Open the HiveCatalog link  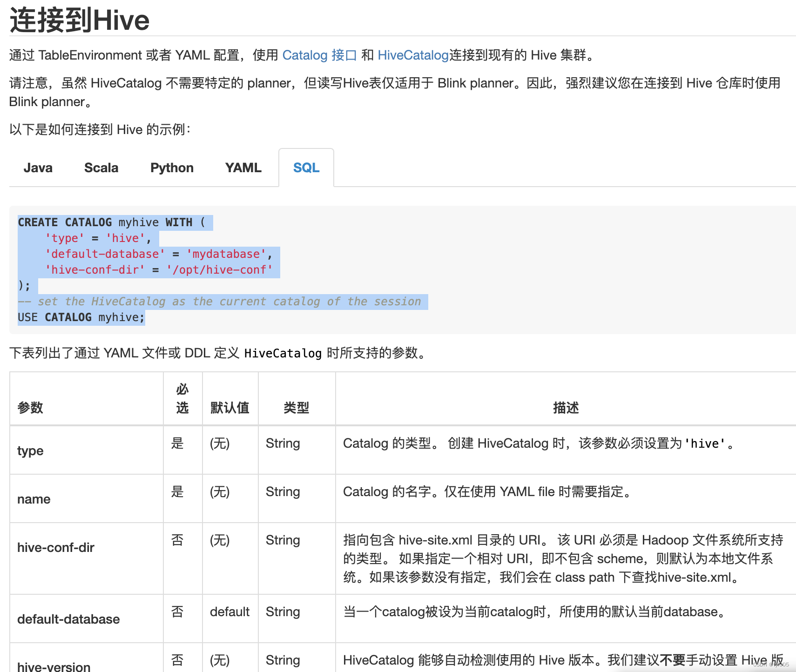coord(411,55)
